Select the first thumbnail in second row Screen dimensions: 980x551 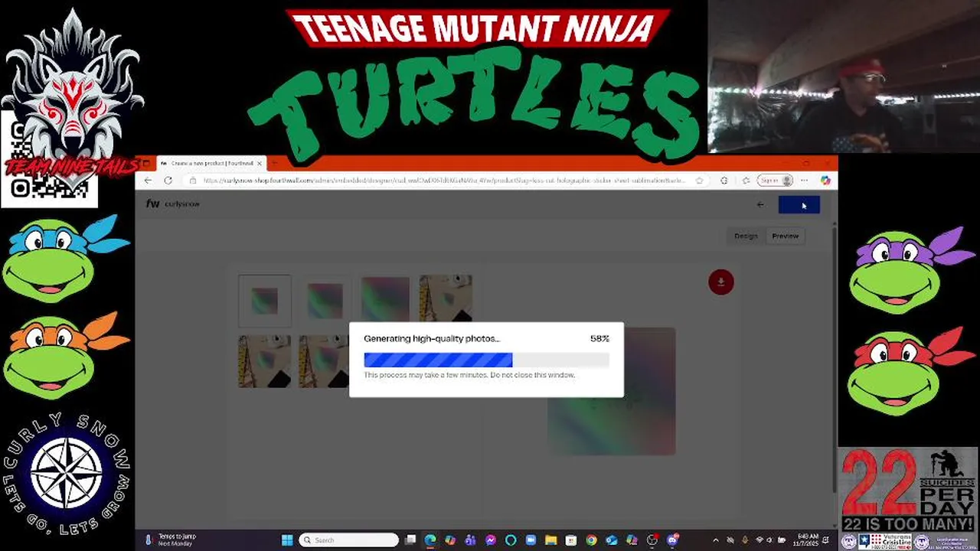[264, 361]
